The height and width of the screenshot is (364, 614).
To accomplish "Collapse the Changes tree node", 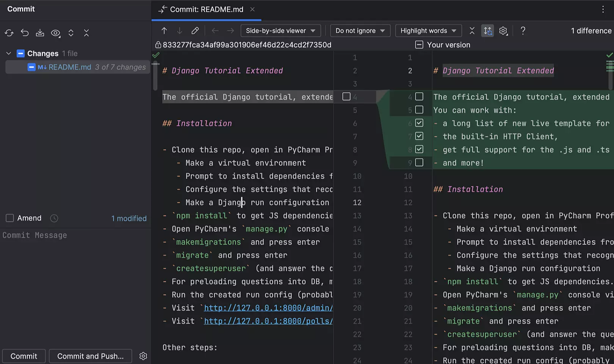I will tap(9, 53).
